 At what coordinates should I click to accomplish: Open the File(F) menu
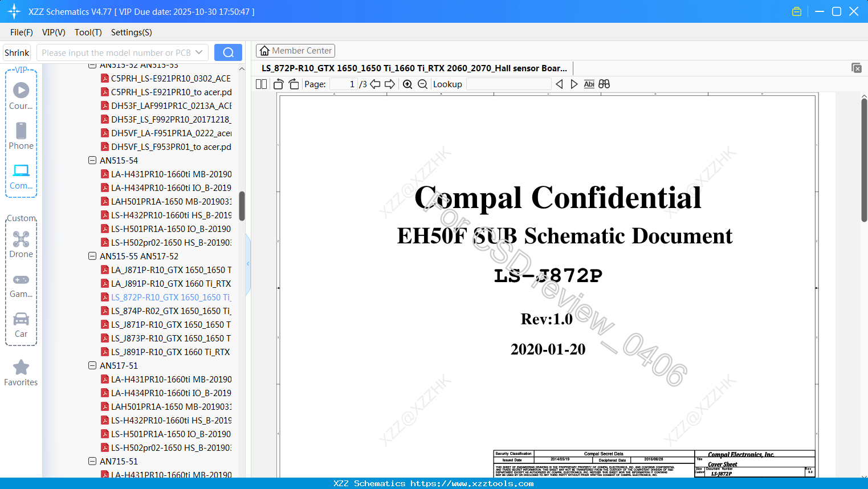coord(22,32)
